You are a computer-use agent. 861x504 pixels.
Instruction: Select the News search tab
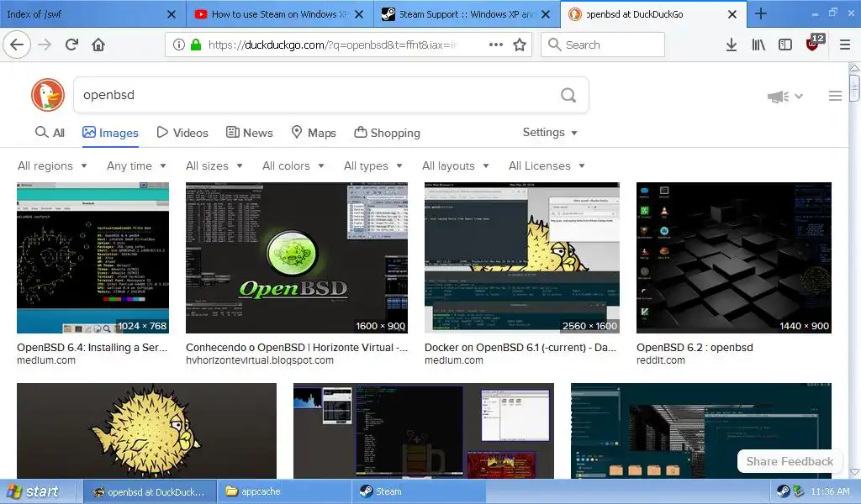point(249,133)
